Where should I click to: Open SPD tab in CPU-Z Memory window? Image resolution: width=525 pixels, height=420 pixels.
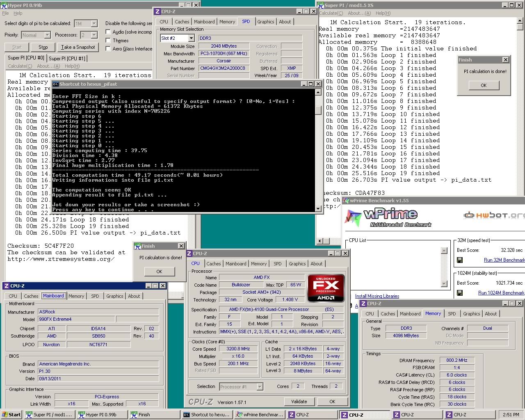click(452, 314)
